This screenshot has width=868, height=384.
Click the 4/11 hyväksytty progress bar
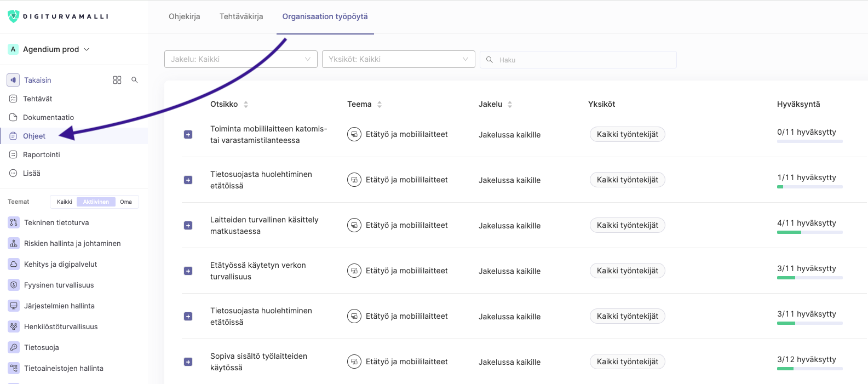pos(810,232)
